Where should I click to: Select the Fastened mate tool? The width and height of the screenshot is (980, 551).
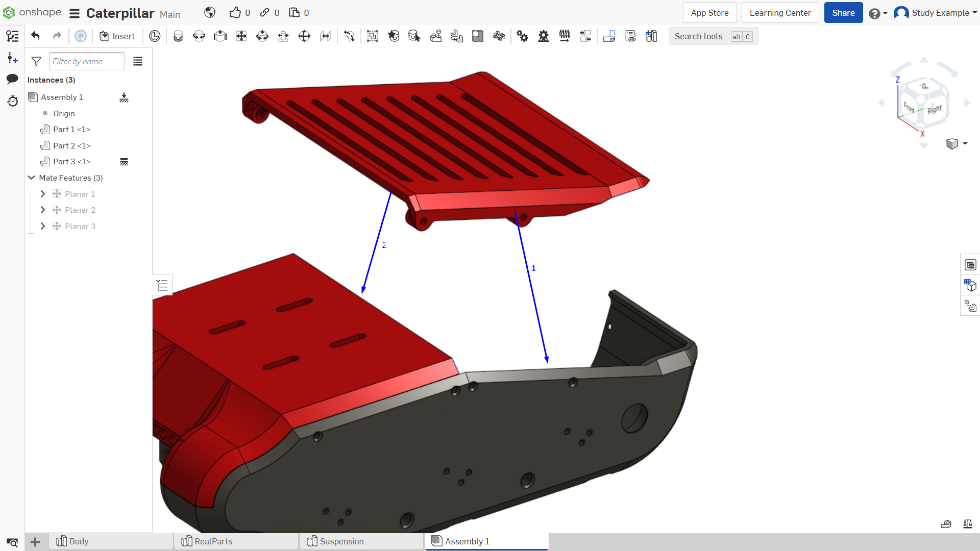tap(178, 36)
